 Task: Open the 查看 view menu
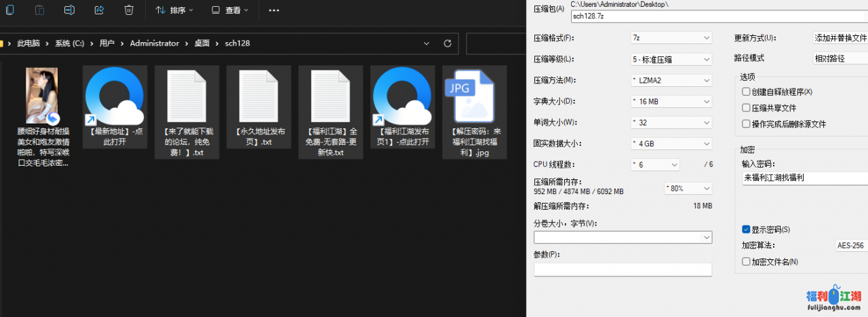(230, 10)
